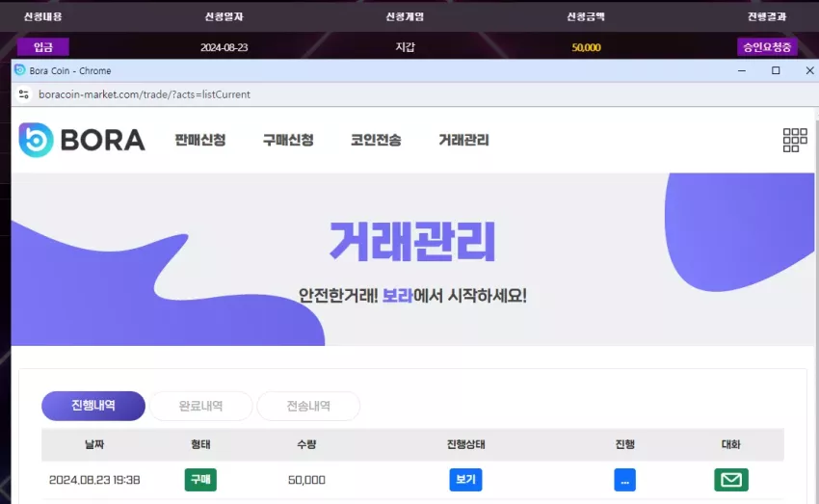The image size is (819, 504).
Task: Click the purple 승인요청중 status button
Action: click(767, 47)
